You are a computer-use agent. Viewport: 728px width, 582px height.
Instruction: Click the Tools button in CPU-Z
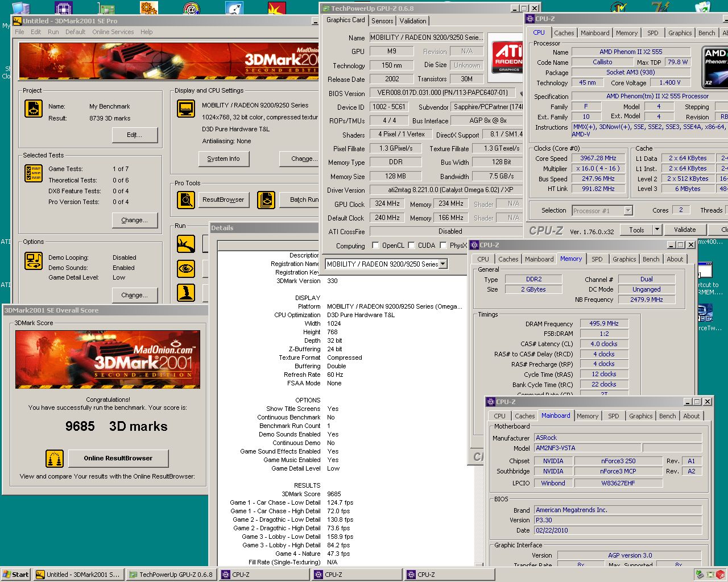tap(636, 230)
